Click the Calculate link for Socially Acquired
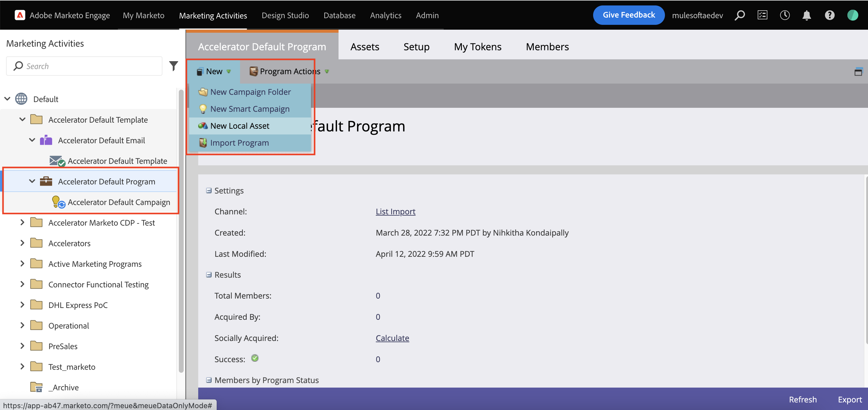 coord(392,338)
